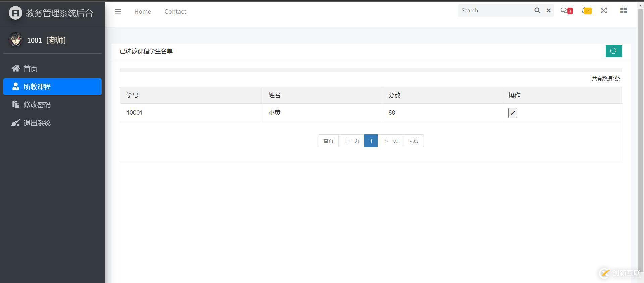Jump to 末页 in pagination
Viewport: 644px width, 283px height.
413,141
